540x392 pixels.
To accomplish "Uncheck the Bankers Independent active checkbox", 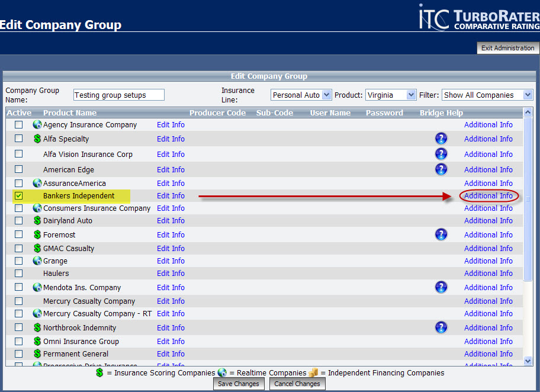I will [x=18, y=195].
